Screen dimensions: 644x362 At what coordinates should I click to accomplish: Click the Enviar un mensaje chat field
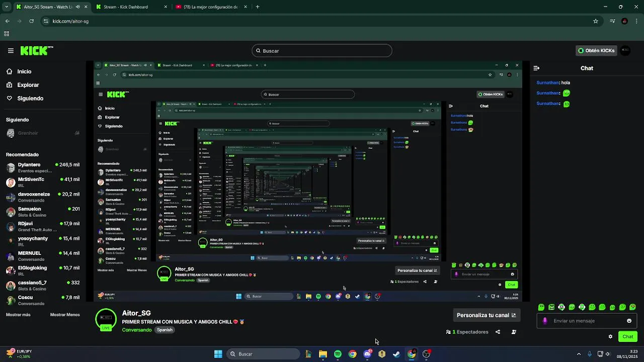586,321
